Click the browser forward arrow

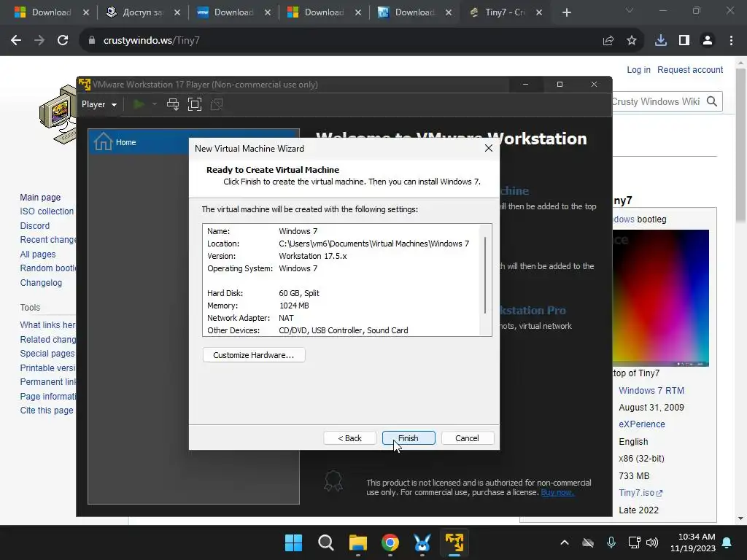(39, 41)
